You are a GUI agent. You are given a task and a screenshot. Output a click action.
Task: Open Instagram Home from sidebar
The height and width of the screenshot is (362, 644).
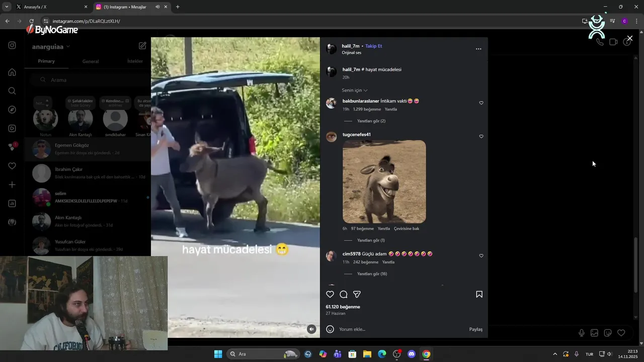point(12,72)
